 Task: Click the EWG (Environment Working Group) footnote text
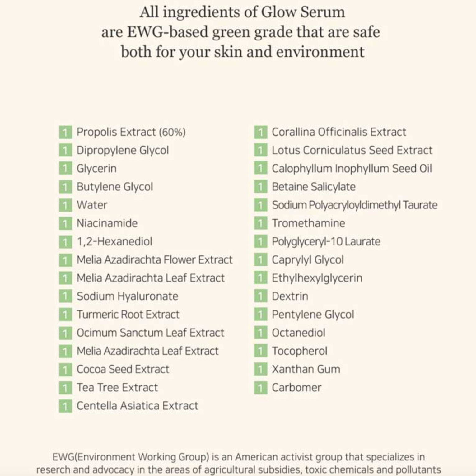[x=238, y=463]
